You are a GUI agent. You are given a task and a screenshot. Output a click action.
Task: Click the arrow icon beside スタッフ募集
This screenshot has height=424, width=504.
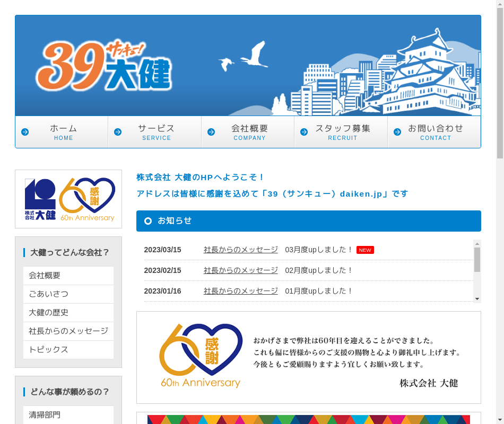304,132
